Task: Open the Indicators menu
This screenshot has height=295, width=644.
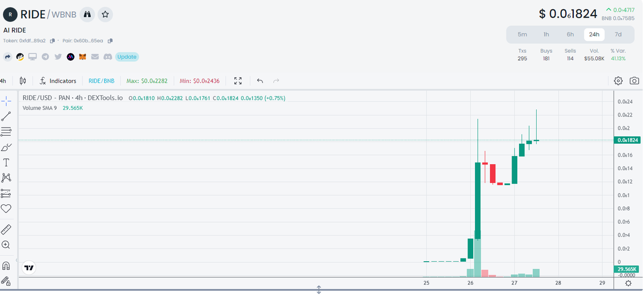Action: 58,81
